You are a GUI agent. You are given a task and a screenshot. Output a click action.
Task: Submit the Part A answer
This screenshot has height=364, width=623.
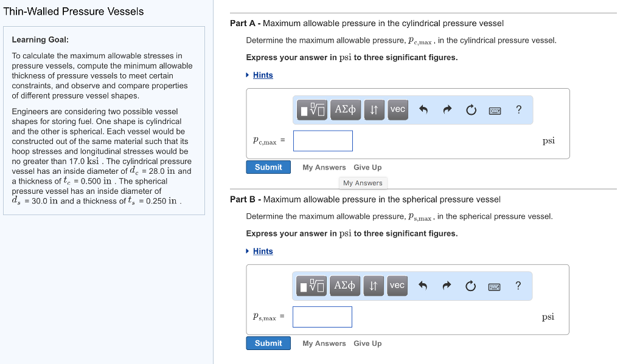[268, 167]
